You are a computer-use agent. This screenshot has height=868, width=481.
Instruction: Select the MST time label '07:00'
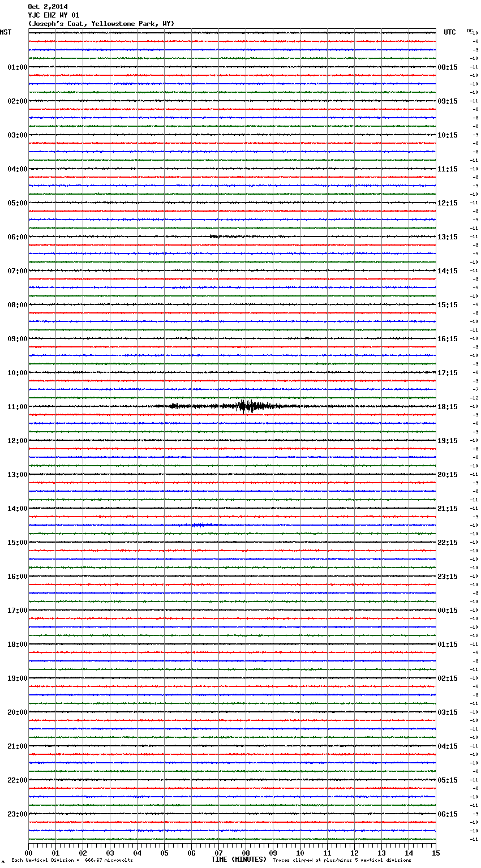(17, 271)
